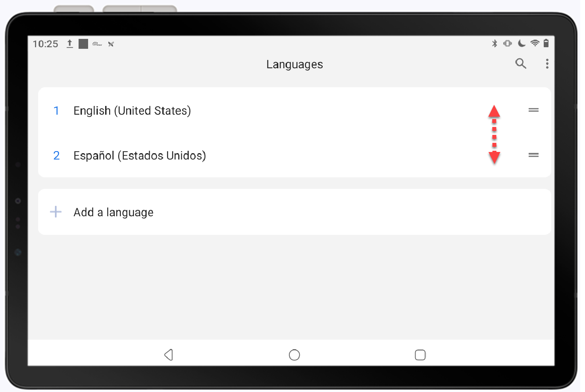Open the three-dot overflow menu

547,63
